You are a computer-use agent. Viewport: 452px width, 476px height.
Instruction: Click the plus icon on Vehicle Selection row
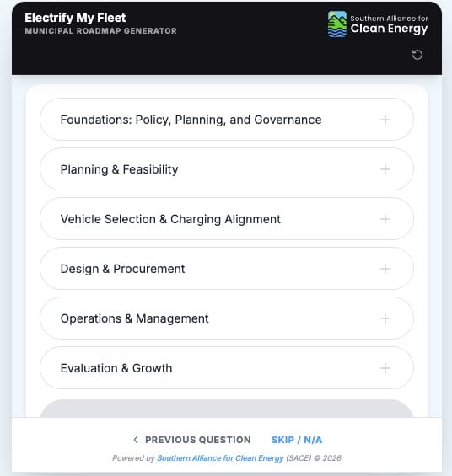point(385,219)
